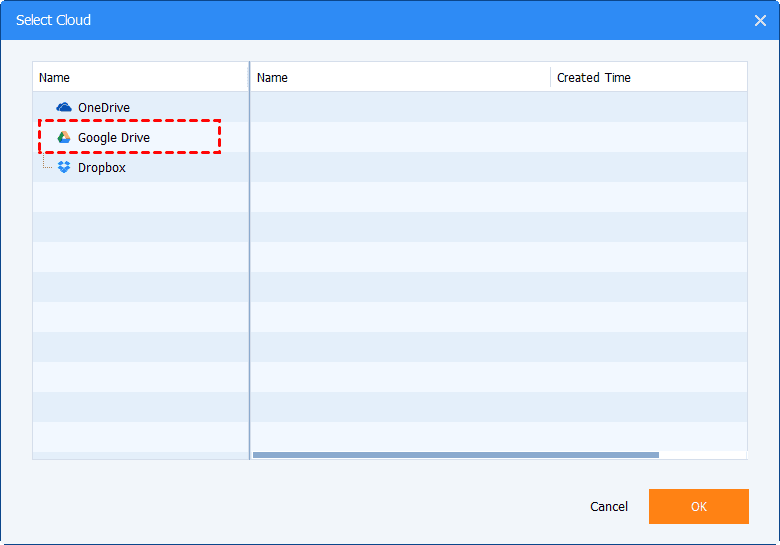Viewport: 780px width, 545px height.
Task: Click the Google Drive triangle icon
Action: point(64,137)
